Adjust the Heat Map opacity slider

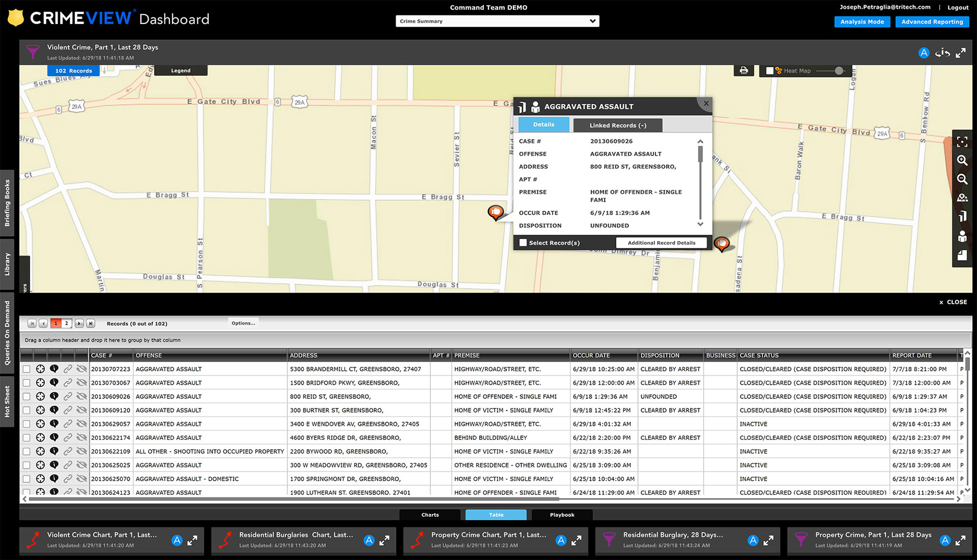[839, 71]
